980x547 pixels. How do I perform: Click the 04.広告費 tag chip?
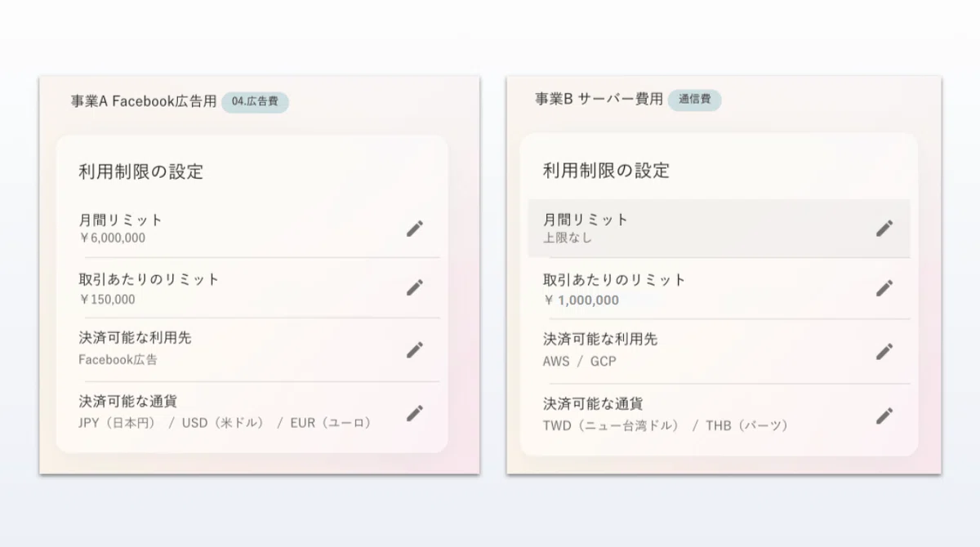click(255, 102)
